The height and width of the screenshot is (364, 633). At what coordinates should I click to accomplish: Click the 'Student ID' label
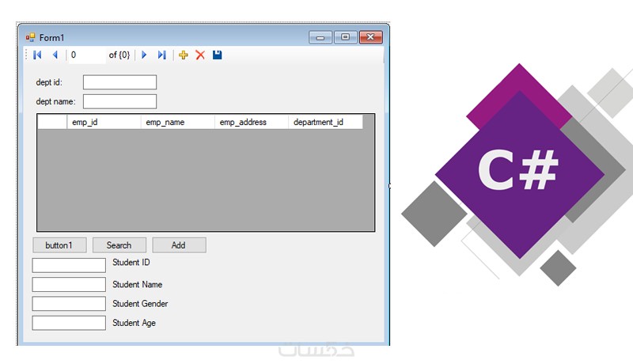pyautogui.click(x=131, y=263)
